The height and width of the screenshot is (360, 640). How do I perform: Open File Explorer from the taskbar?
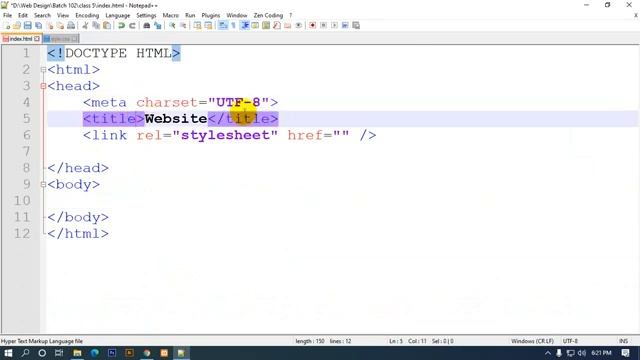(77, 353)
